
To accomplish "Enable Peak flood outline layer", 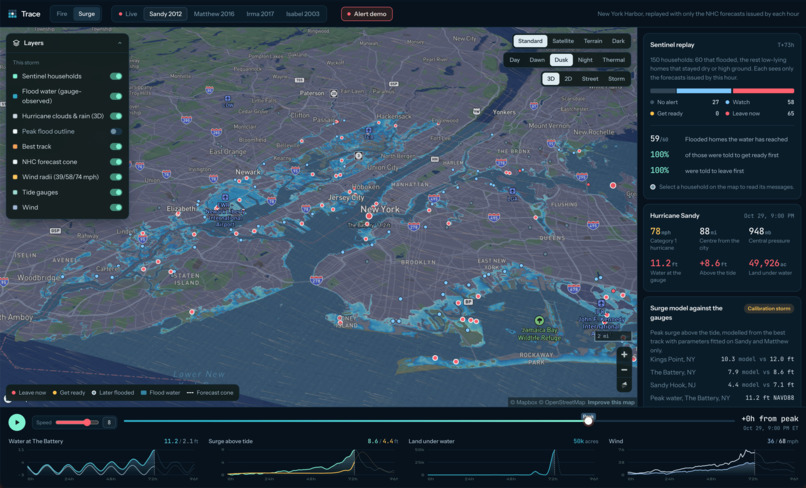I will [116, 131].
